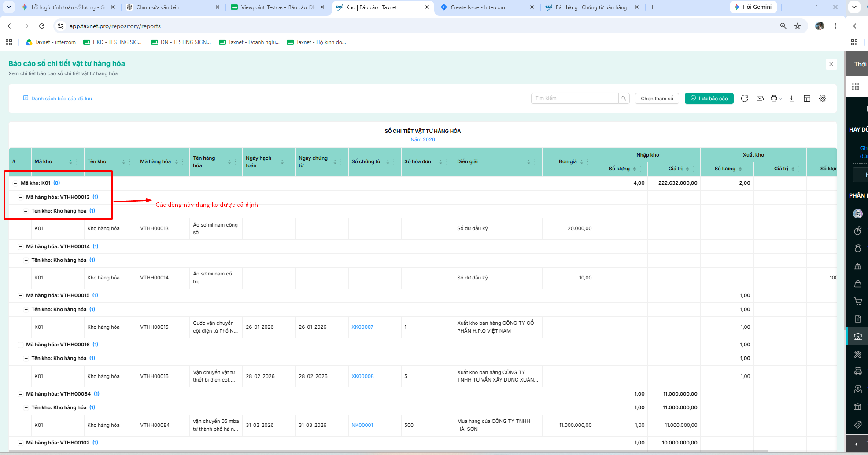868x455 pixels.
Task: Collapse Mã hàng hóa: VTHH00084 group
Action: coord(21,394)
